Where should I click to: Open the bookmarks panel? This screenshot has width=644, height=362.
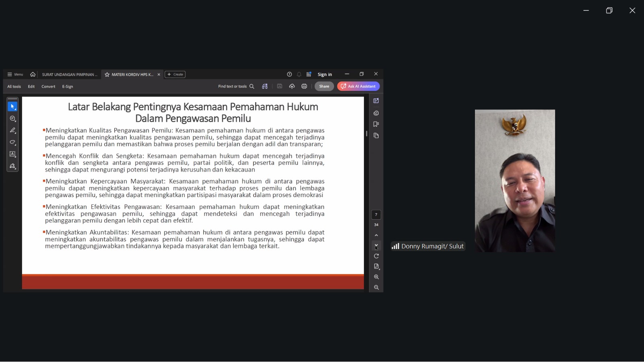click(376, 124)
